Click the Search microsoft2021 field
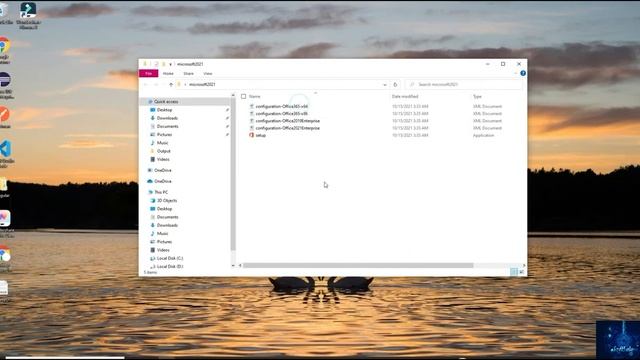Image resolution: width=640 pixels, height=360 pixels. click(x=464, y=84)
